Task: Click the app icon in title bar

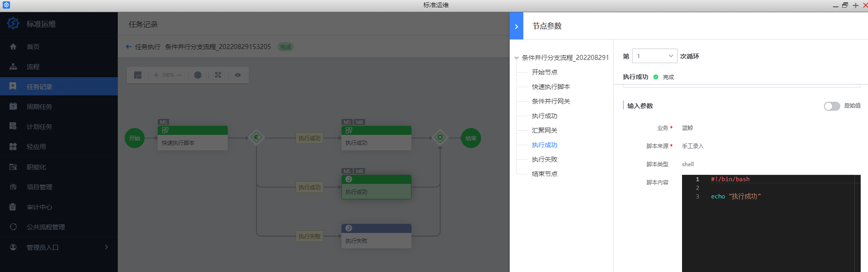Action: tap(6, 5)
